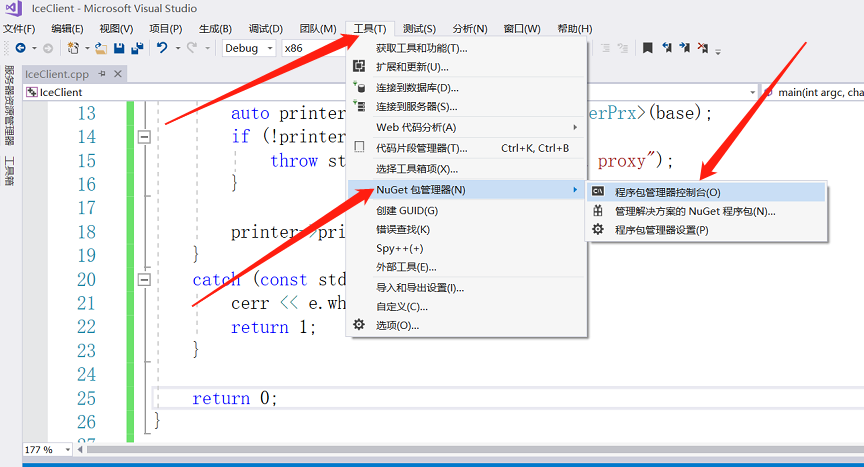Image resolution: width=864 pixels, height=467 pixels.
Task: Select 创建 GUID(G) menu entry
Action: pos(466,210)
